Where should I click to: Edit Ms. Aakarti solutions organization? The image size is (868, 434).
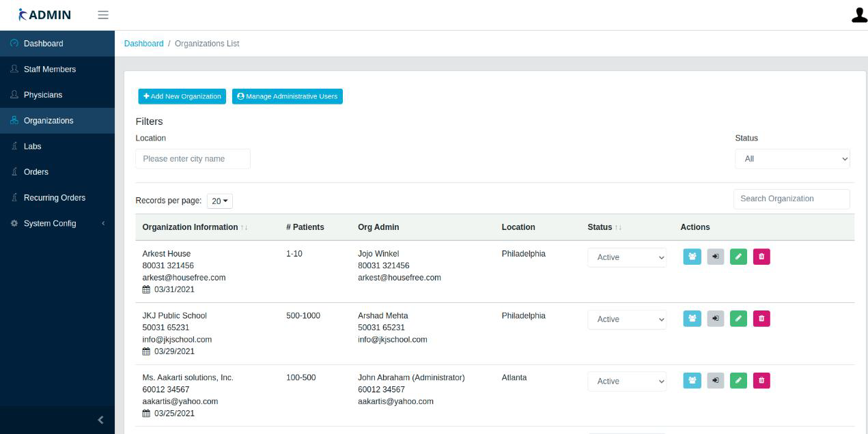738,381
